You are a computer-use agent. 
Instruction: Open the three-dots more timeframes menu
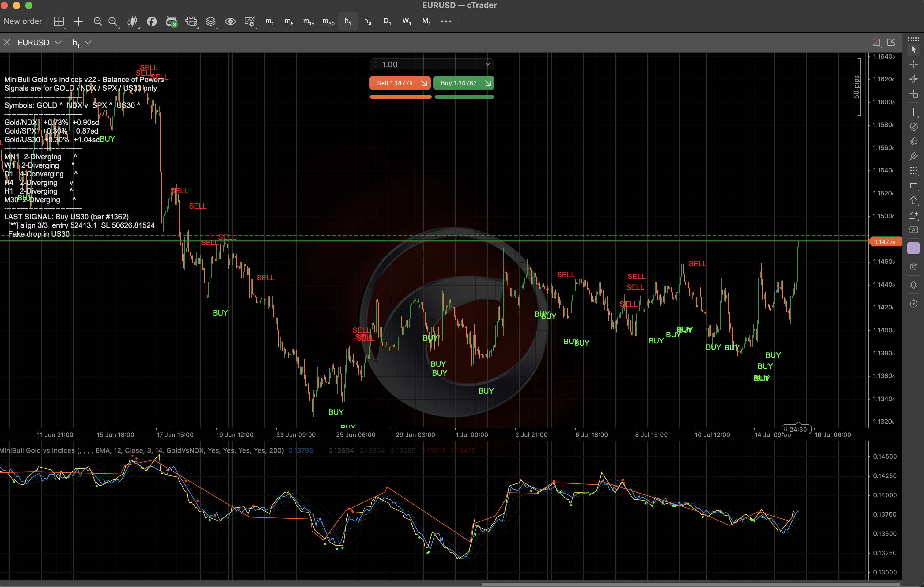(446, 21)
